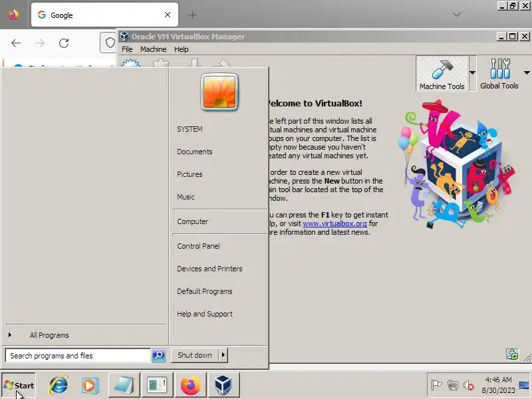Open Documents from Start menu
This screenshot has height=399, width=532.
coord(194,152)
